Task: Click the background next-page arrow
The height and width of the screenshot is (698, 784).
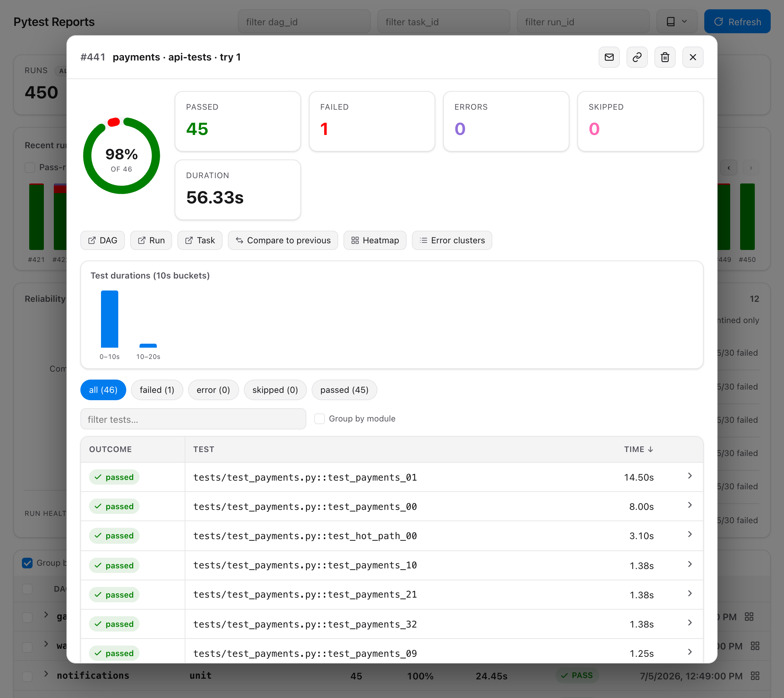Action: [x=751, y=168]
